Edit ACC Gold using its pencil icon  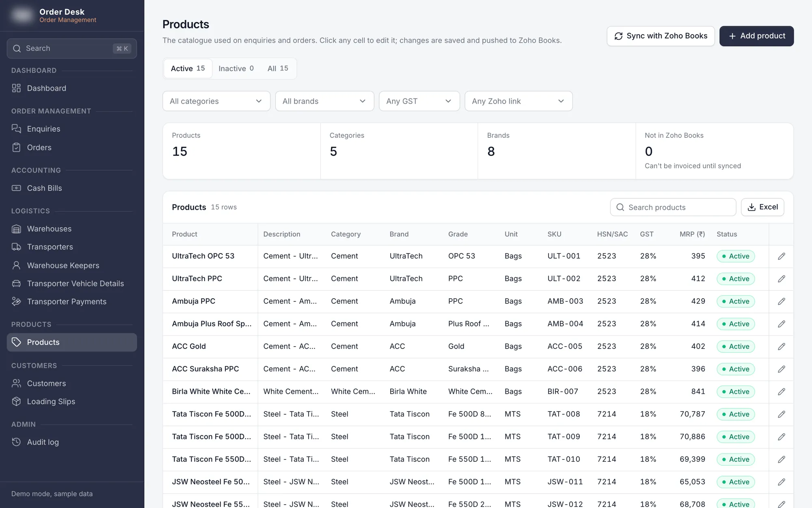(781, 346)
